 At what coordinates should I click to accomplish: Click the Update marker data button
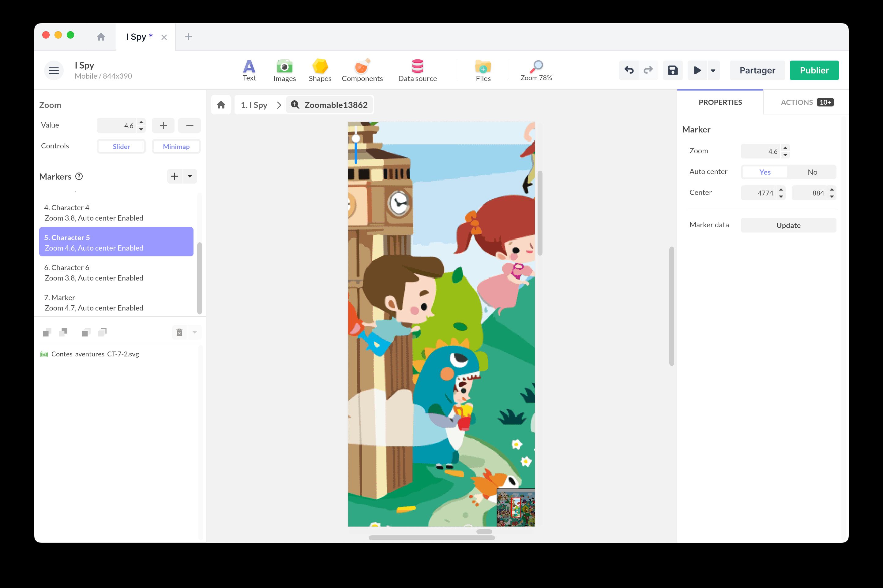[x=788, y=225]
